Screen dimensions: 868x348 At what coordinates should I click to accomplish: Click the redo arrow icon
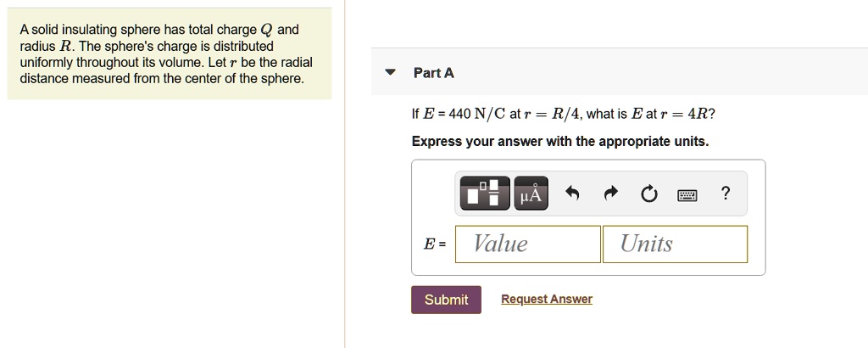[610, 194]
